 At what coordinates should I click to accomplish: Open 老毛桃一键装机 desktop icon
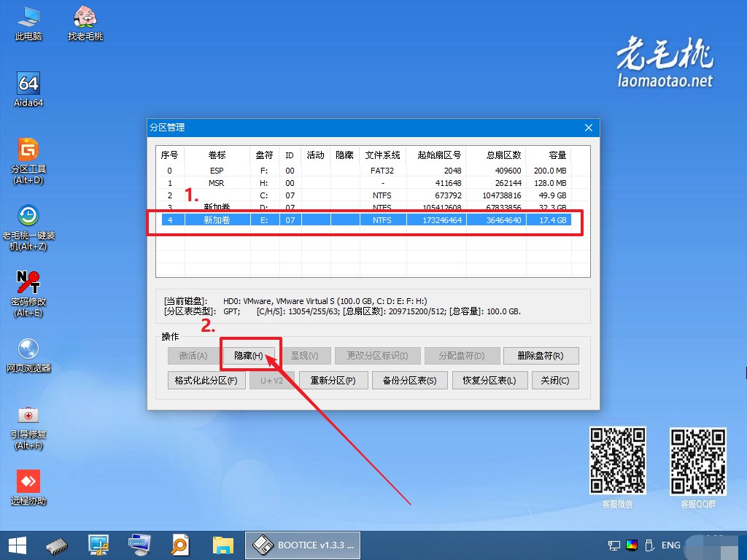tap(28, 227)
